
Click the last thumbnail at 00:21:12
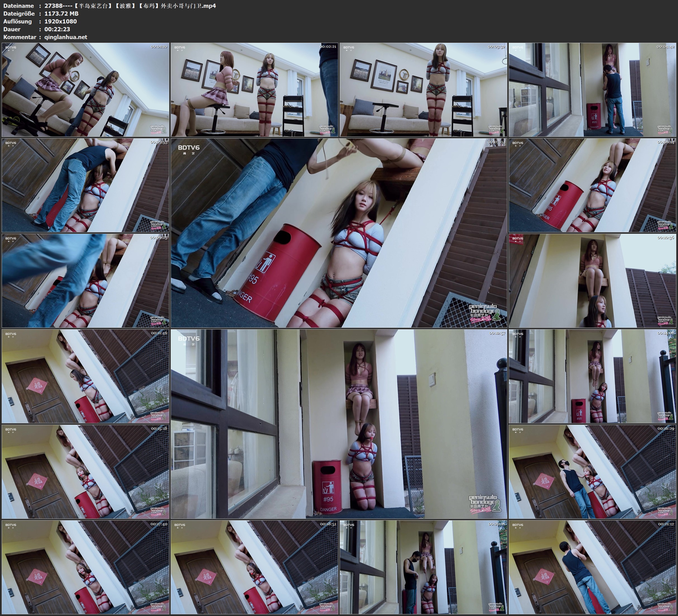tap(592, 567)
